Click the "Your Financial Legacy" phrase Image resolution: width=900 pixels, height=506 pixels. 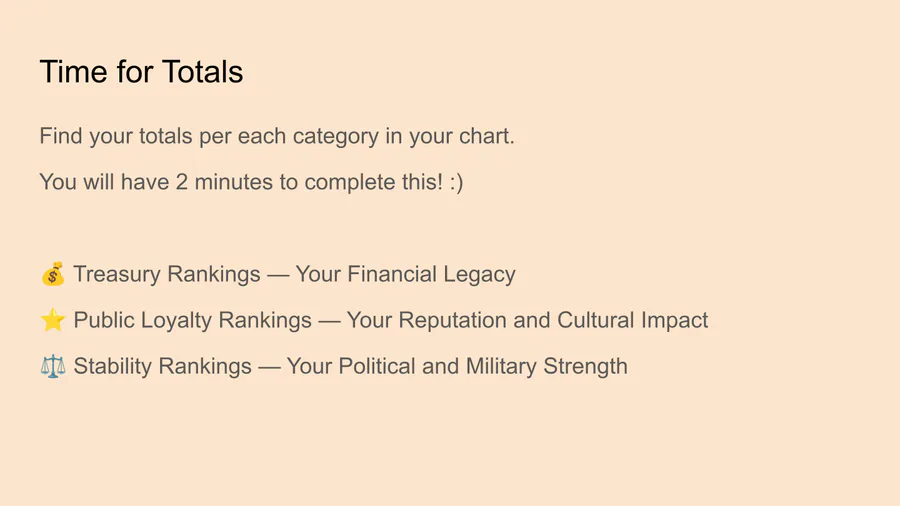(405, 274)
